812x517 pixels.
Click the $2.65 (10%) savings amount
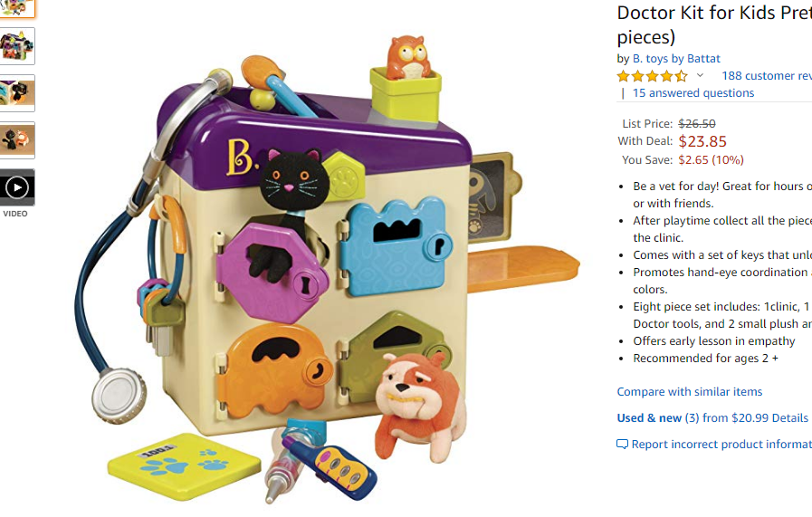(711, 160)
